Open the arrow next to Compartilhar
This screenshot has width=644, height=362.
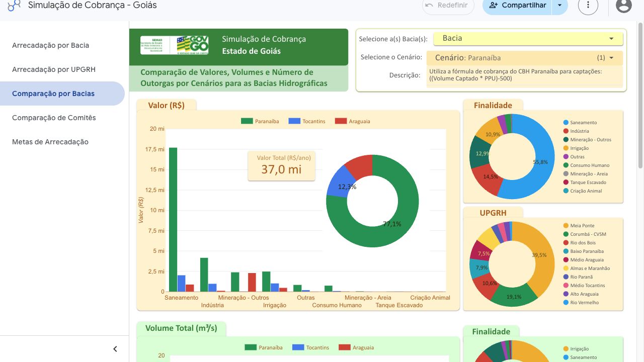[x=559, y=6]
